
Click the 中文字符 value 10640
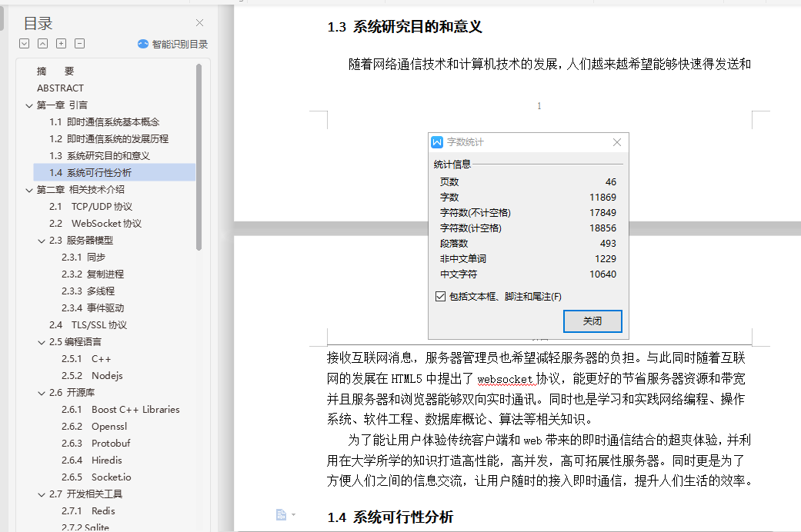point(602,274)
